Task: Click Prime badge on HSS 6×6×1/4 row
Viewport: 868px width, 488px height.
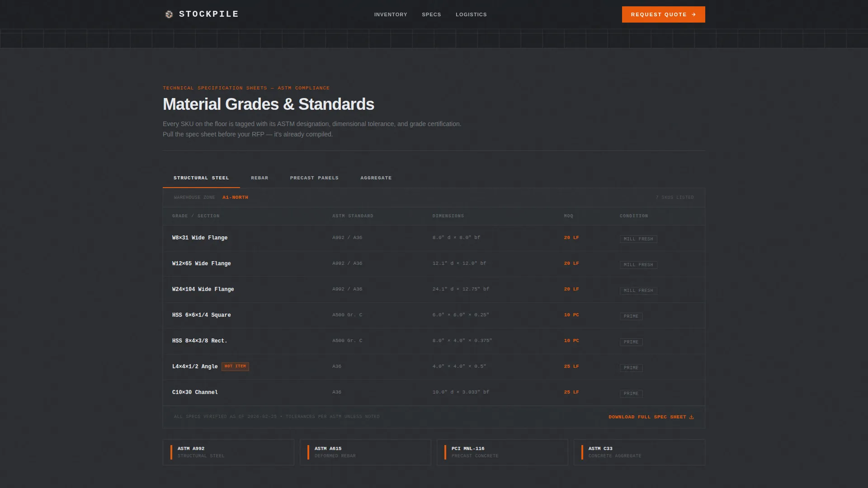Action: (x=631, y=316)
